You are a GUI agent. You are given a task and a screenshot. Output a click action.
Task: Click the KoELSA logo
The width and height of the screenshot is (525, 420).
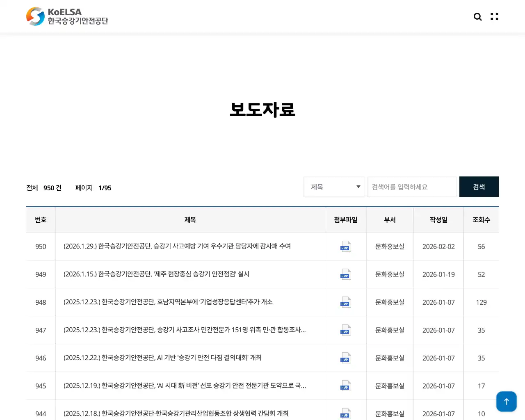click(67, 16)
